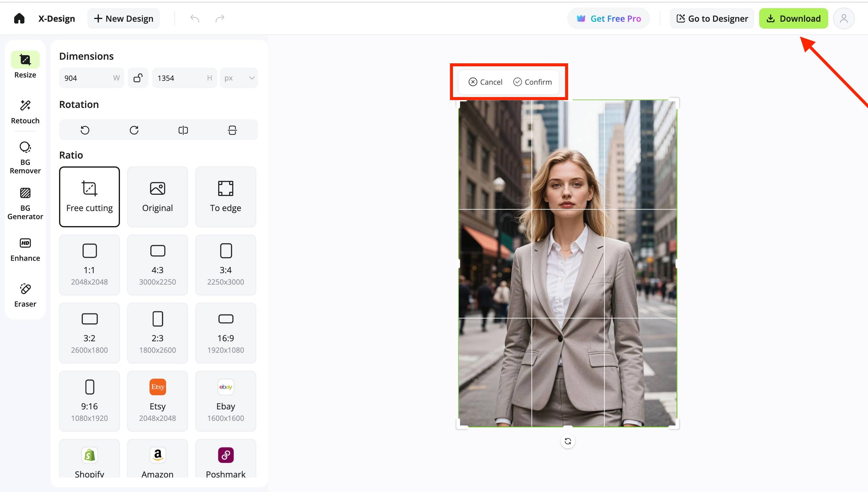Click the bottom-left crop corner handle
Viewport: 868px width, 492px height.
coord(461,424)
